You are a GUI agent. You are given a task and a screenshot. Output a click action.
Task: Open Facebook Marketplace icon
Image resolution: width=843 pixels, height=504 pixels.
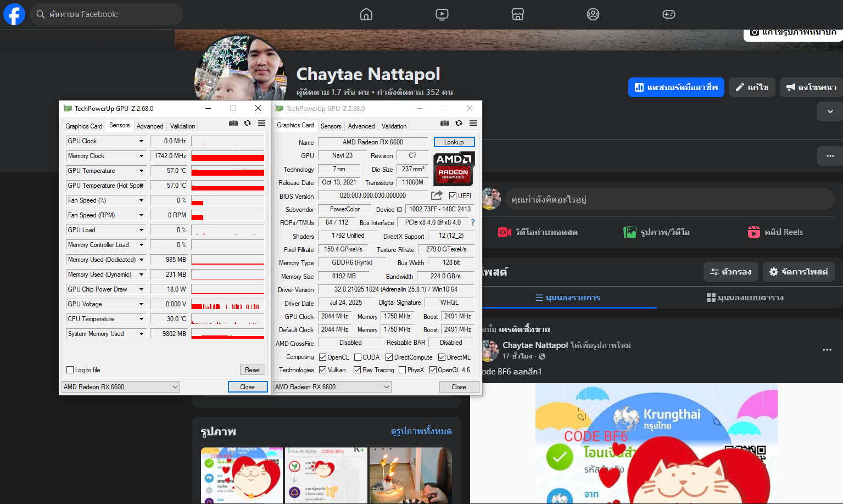(x=518, y=14)
